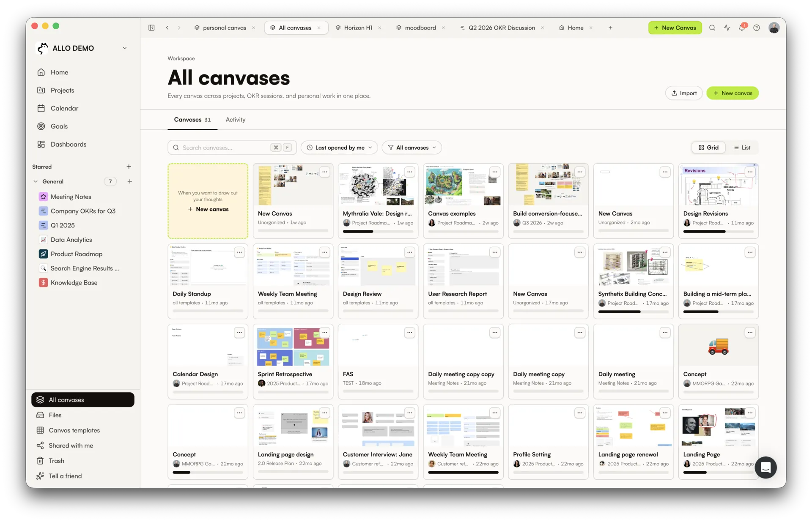
Task: Open the search magnifier in top bar
Action: [x=712, y=27]
